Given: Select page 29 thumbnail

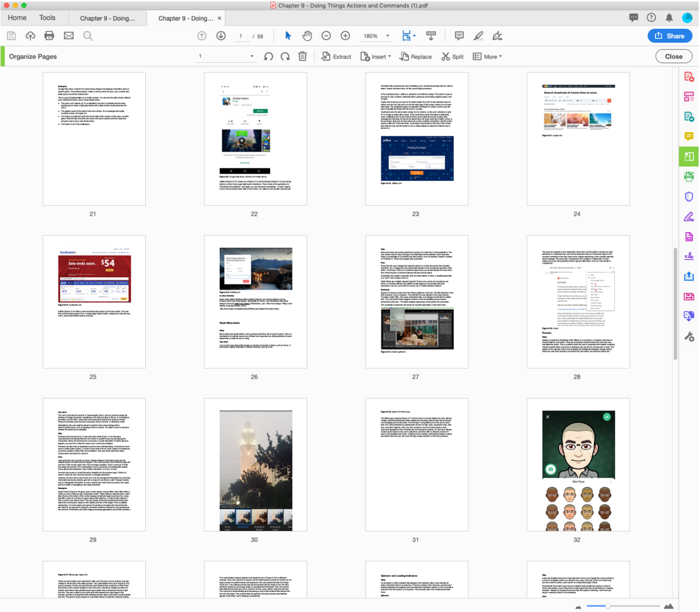Looking at the screenshot, I should (x=94, y=464).
